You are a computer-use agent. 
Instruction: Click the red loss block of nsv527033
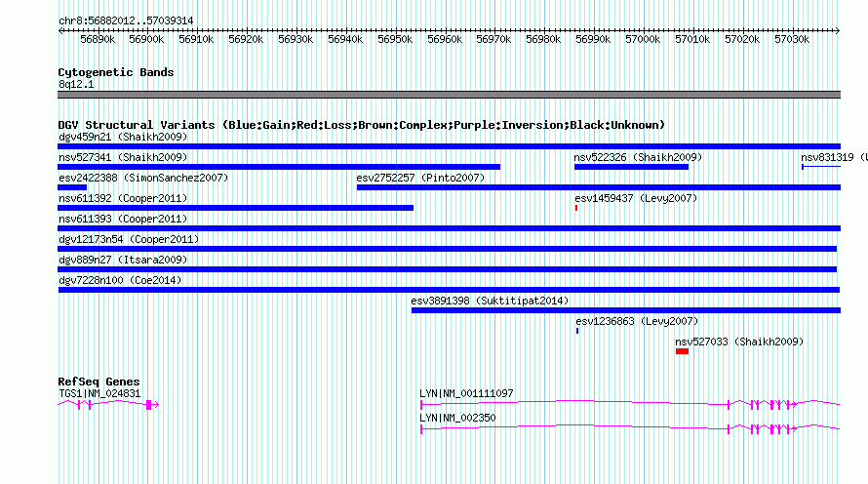(682, 351)
